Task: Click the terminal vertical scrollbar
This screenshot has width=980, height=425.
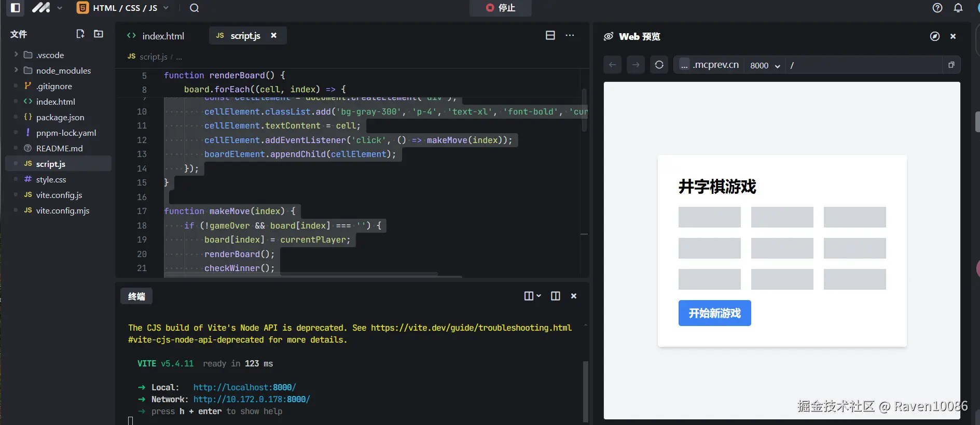Action: point(586,391)
